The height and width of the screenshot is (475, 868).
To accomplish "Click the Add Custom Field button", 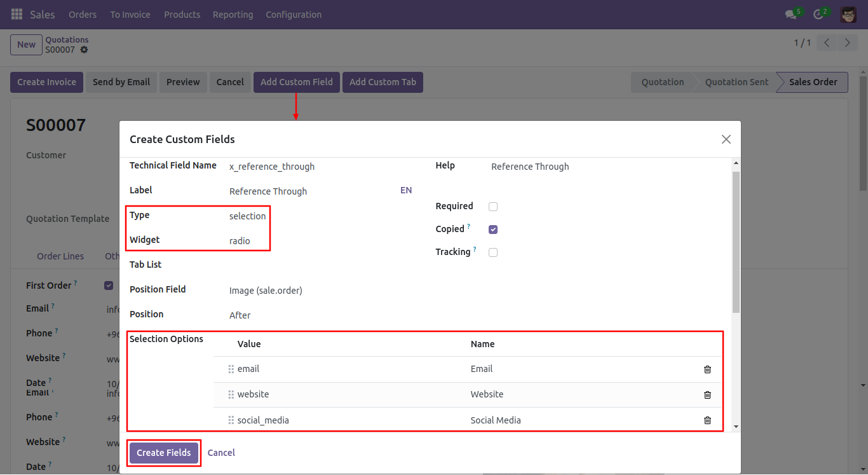I will tap(297, 82).
